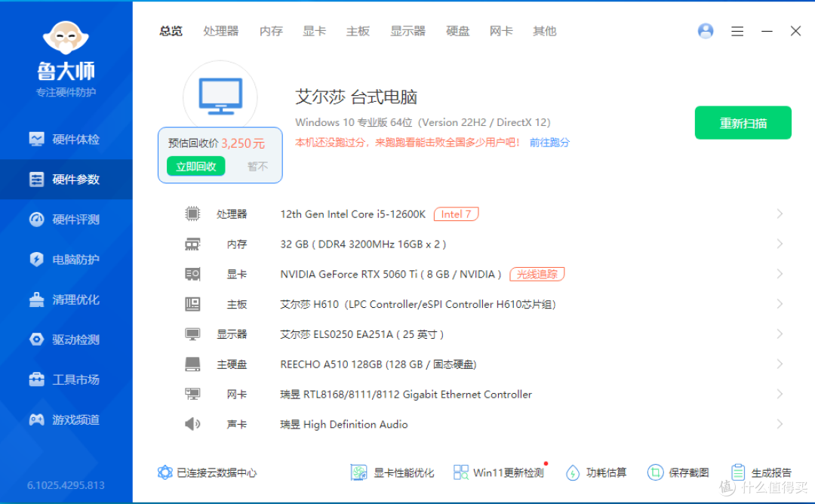Open 工具市场 in the sidebar
815x504 pixels.
(x=66, y=380)
